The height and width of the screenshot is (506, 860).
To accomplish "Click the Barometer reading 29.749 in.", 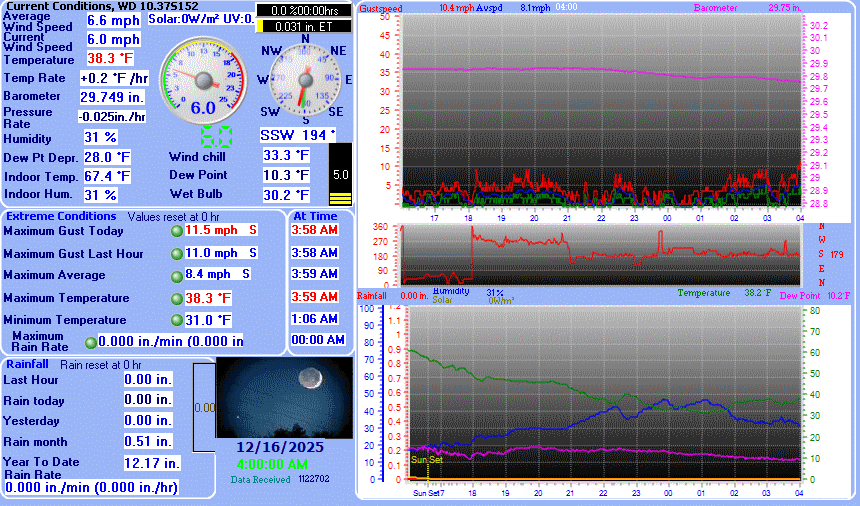I will click(112, 97).
